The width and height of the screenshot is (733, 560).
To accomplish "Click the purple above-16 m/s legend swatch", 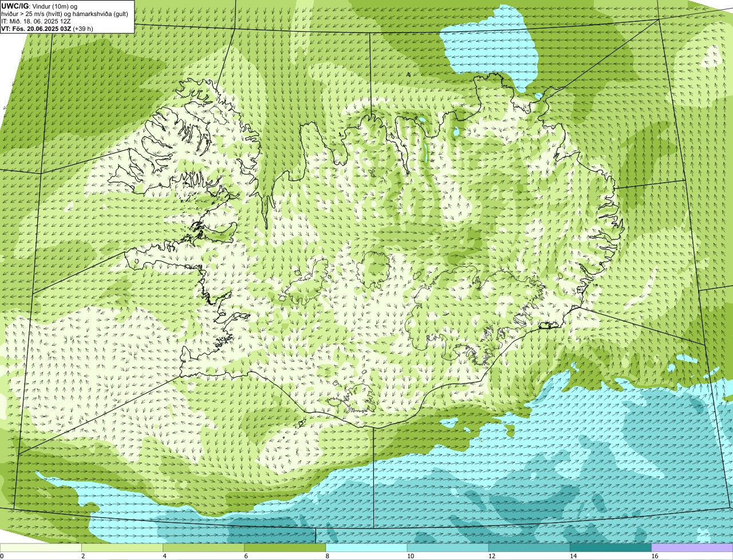I will pyautogui.click(x=692, y=548).
